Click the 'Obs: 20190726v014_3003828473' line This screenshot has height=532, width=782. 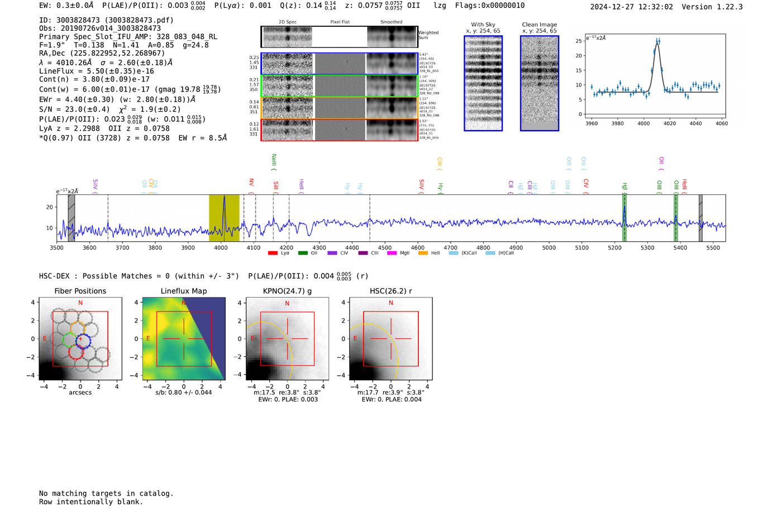[100, 28]
